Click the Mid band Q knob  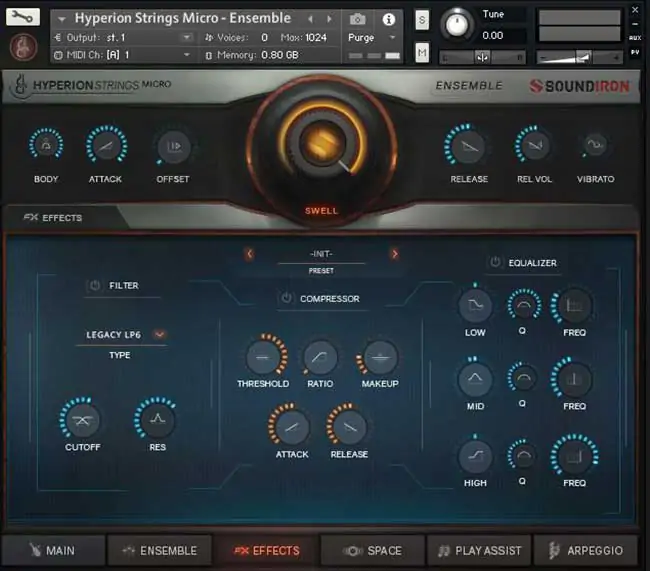tap(524, 378)
